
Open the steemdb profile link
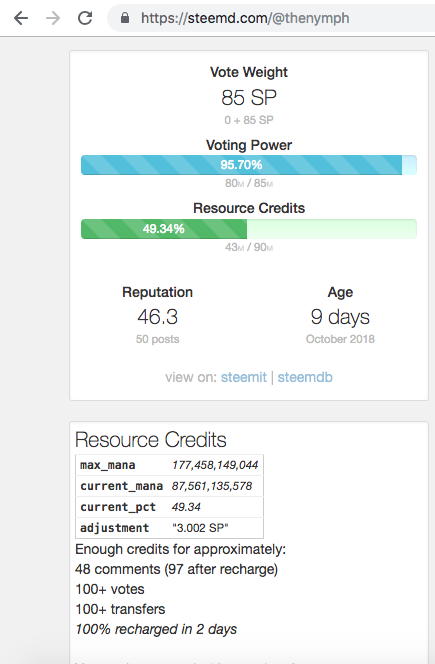point(305,377)
